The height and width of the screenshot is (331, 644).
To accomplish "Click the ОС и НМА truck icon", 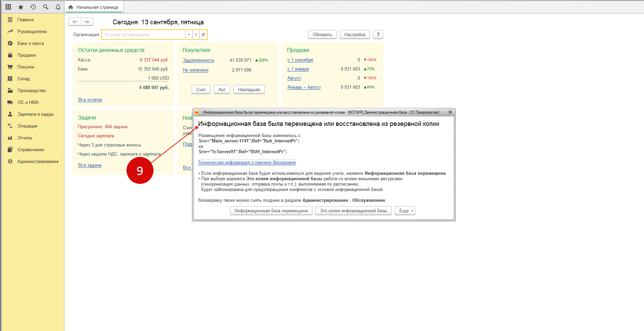I will pyautogui.click(x=10, y=102).
